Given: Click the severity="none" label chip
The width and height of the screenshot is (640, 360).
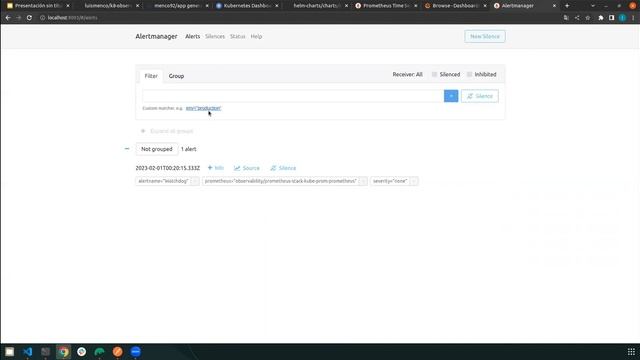Looking at the screenshot, I should pyautogui.click(x=390, y=181).
